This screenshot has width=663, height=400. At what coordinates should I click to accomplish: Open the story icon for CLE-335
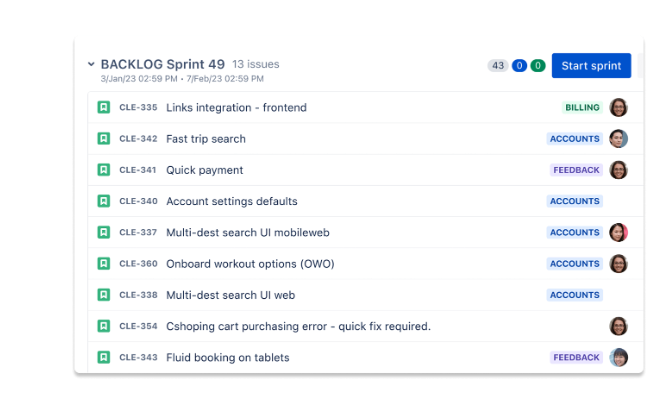pyautogui.click(x=104, y=107)
